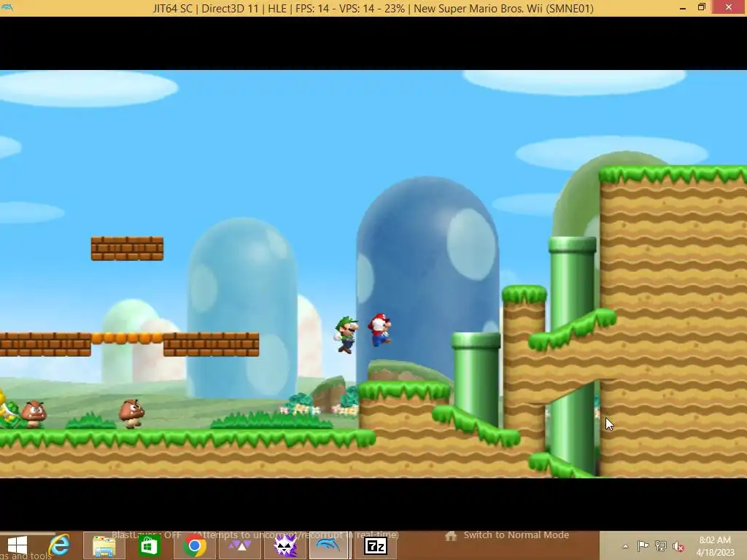
Task: Open the network tray icon
Action: tap(661, 545)
